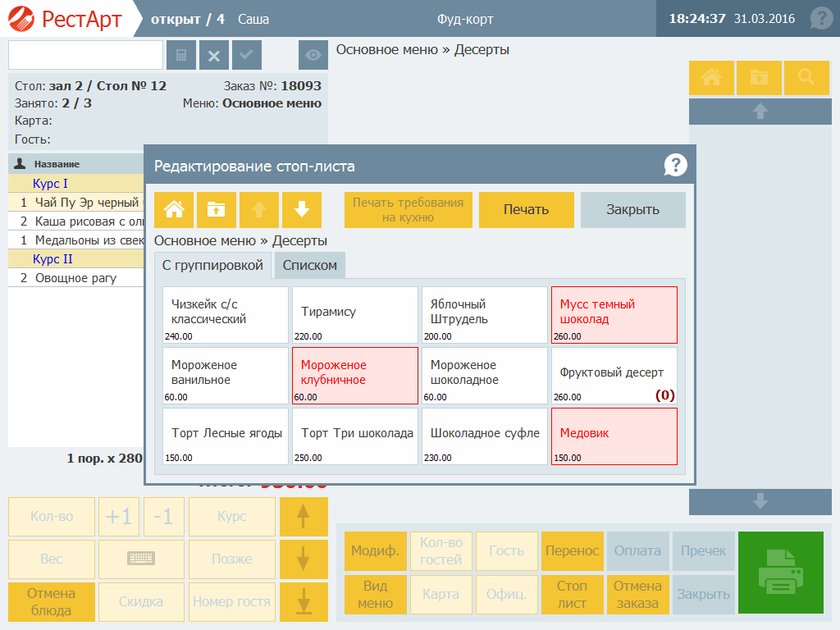Toggle stop status of Тирамису tile

coord(354,315)
